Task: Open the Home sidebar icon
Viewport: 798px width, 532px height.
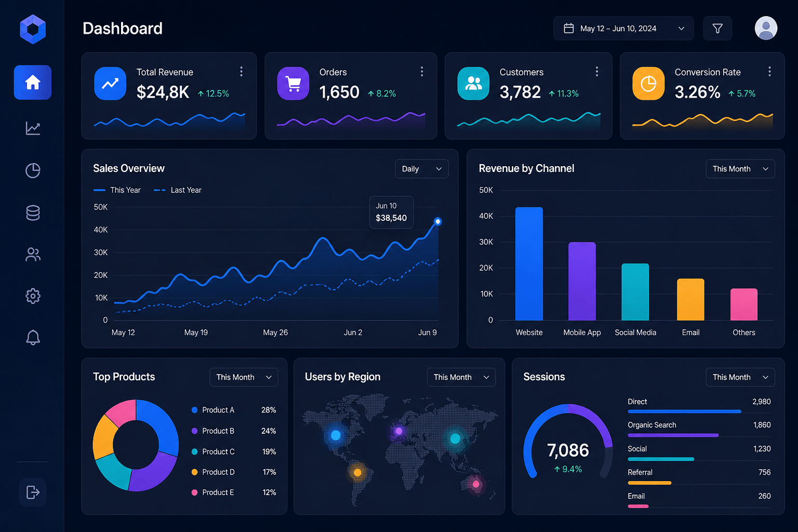Action: (33, 82)
